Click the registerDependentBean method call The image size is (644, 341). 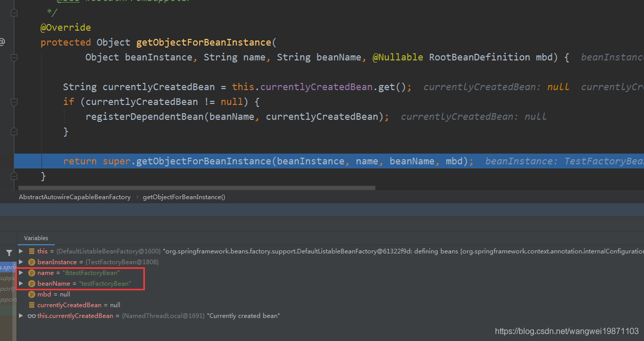(144, 117)
